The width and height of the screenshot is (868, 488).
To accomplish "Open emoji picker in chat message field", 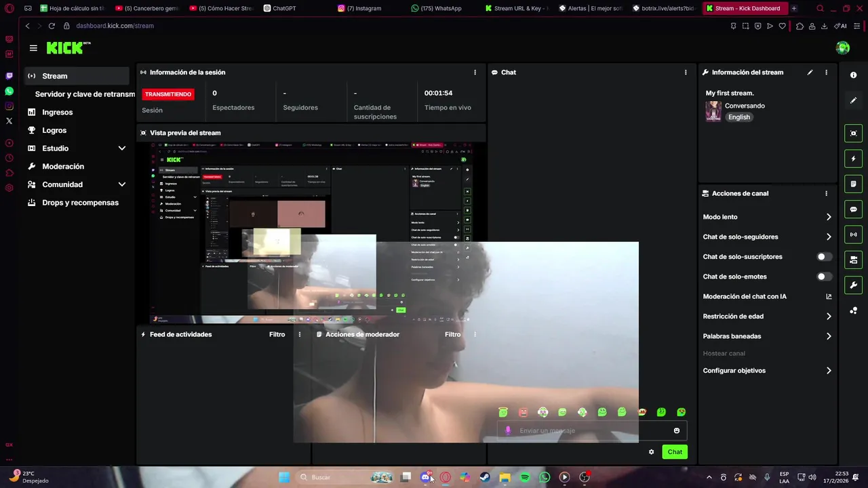I will coord(677,431).
